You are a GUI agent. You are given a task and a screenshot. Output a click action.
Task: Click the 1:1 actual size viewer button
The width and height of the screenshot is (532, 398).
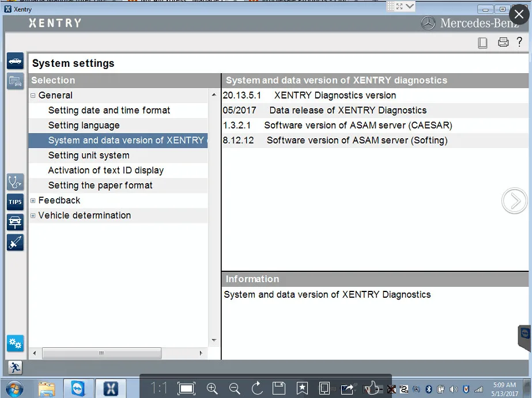pyautogui.click(x=159, y=388)
